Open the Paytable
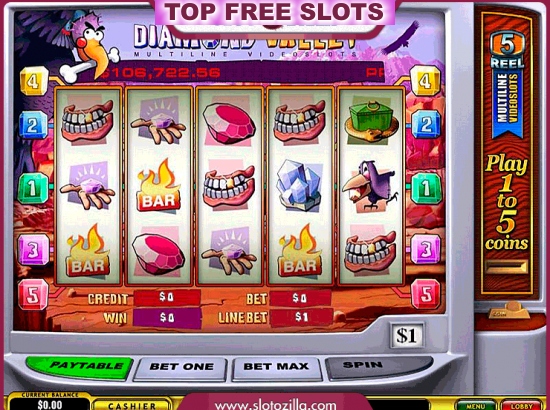This screenshot has width=550, height=410. 80,367
